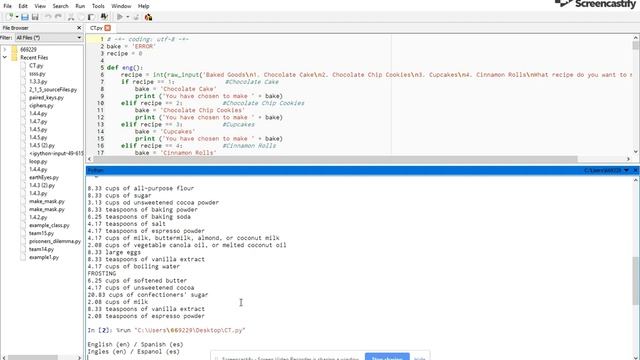The height and width of the screenshot is (360, 640).
Task: Open the View menu
Action: [40, 6]
